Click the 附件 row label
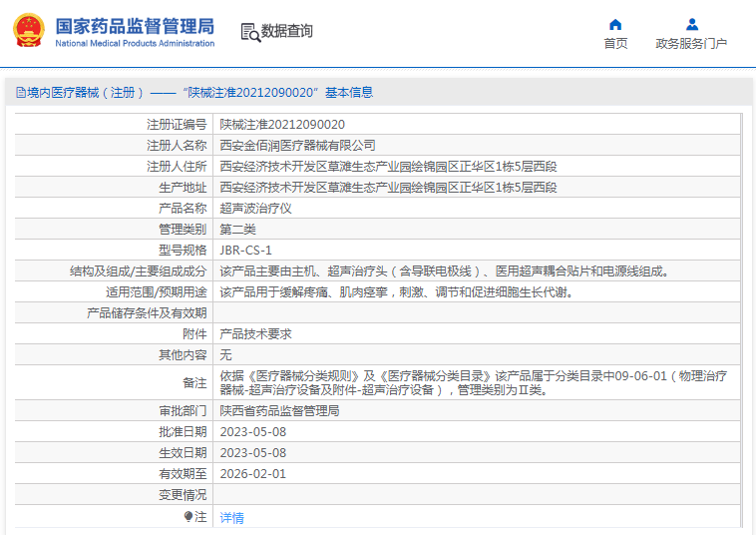 194,334
